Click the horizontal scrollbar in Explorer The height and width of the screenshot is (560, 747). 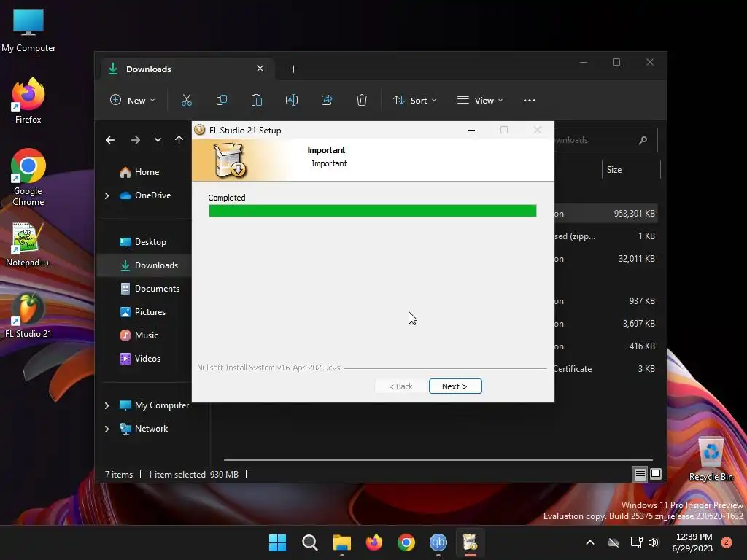(x=438, y=460)
